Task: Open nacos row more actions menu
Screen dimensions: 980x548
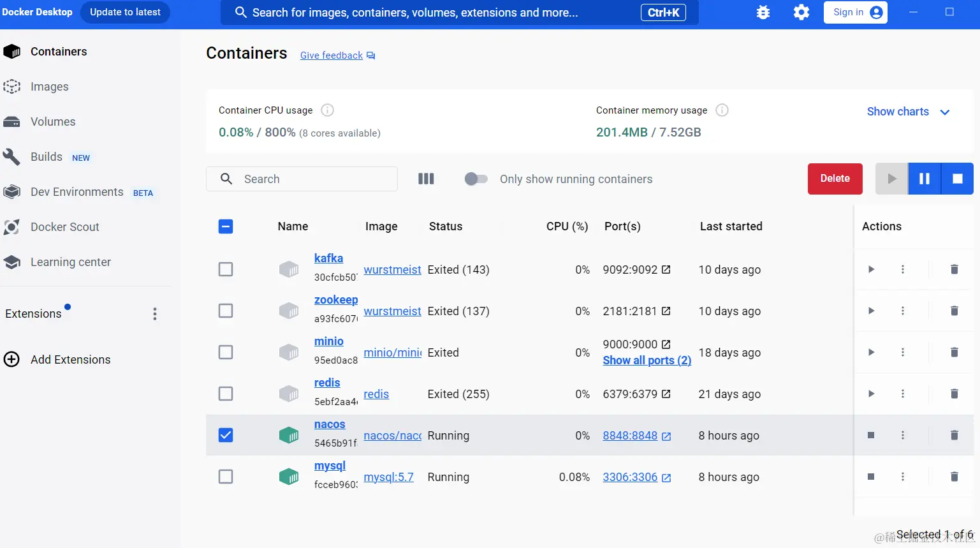Action: coord(903,435)
